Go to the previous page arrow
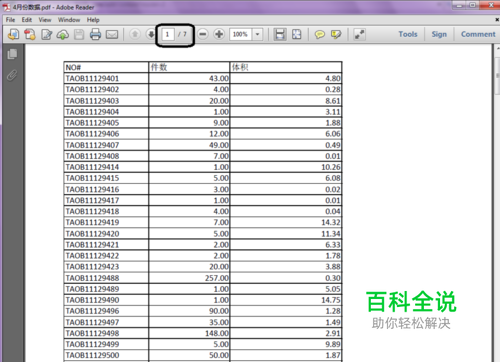 pos(135,34)
